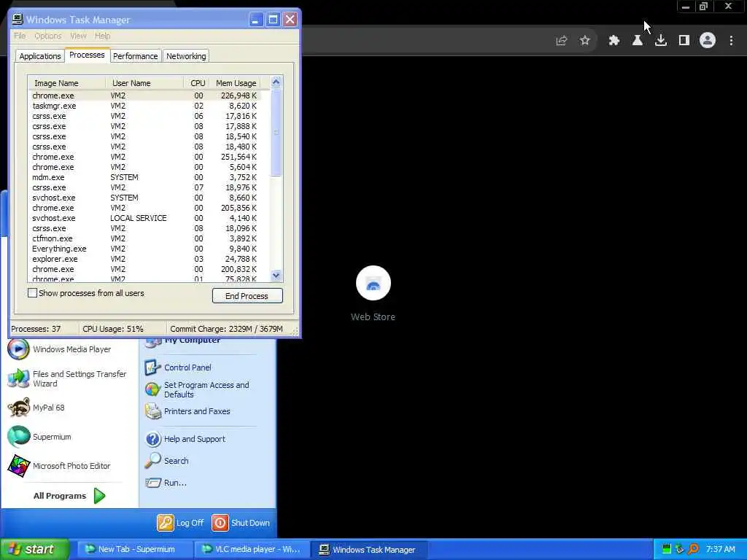747x560 pixels.
Task: Open Task Manager Help menu
Action: (x=102, y=36)
